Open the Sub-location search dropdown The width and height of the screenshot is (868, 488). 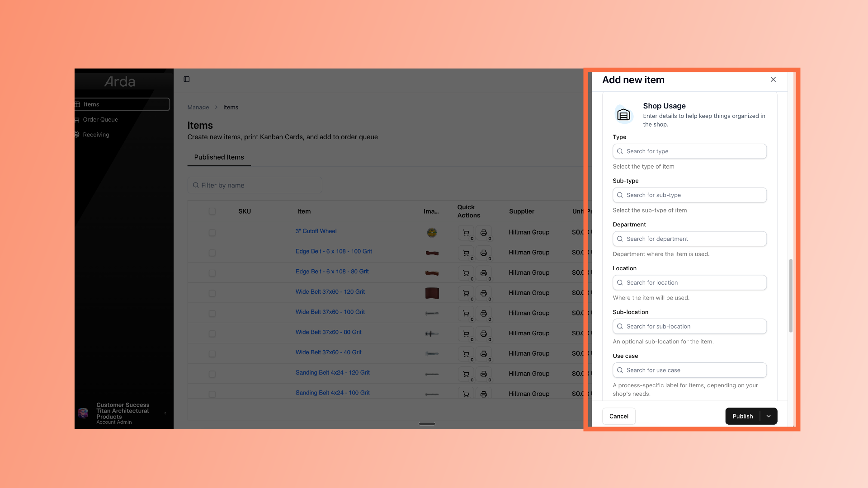click(x=689, y=327)
